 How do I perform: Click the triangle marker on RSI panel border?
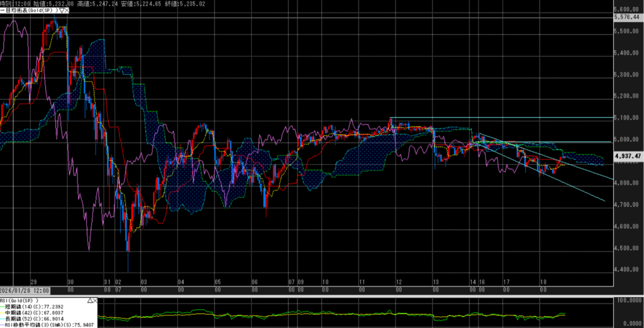point(89,300)
